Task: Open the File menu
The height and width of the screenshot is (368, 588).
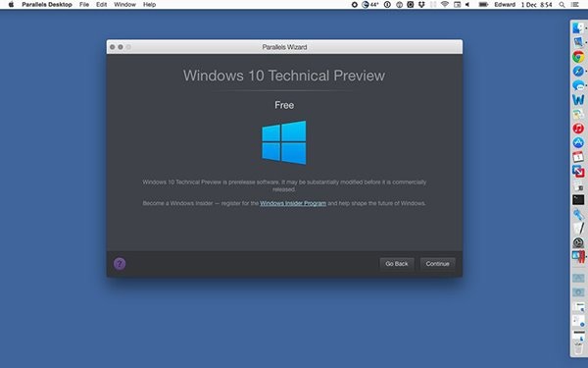Action: pyautogui.click(x=84, y=5)
